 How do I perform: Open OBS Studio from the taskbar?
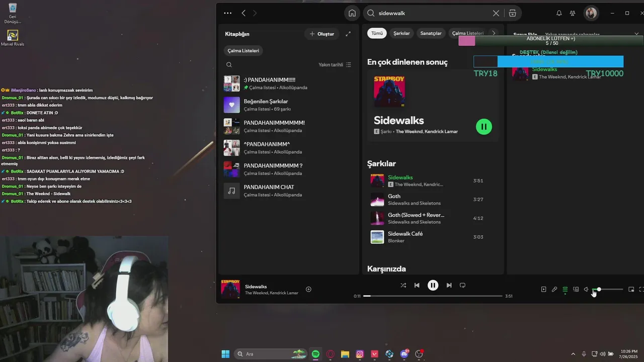click(419, 354)
